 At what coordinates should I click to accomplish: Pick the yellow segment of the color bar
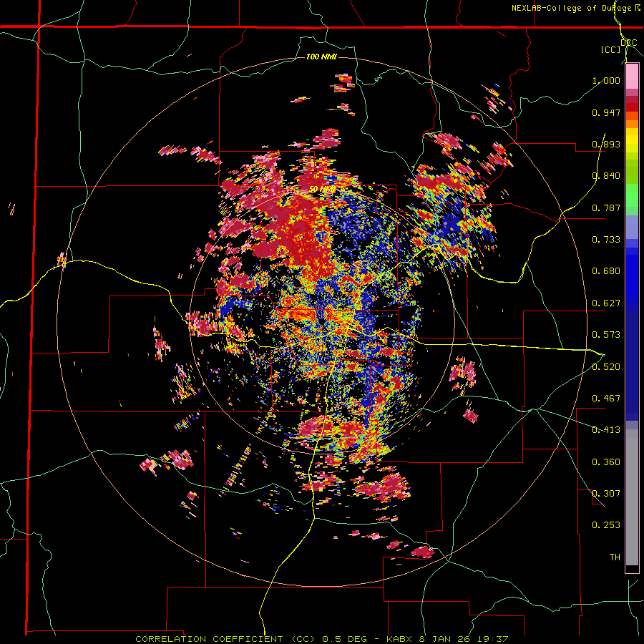point(632,141)
